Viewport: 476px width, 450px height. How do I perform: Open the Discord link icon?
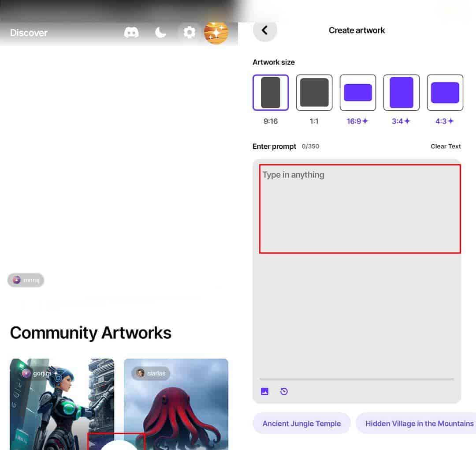[131, 32]
